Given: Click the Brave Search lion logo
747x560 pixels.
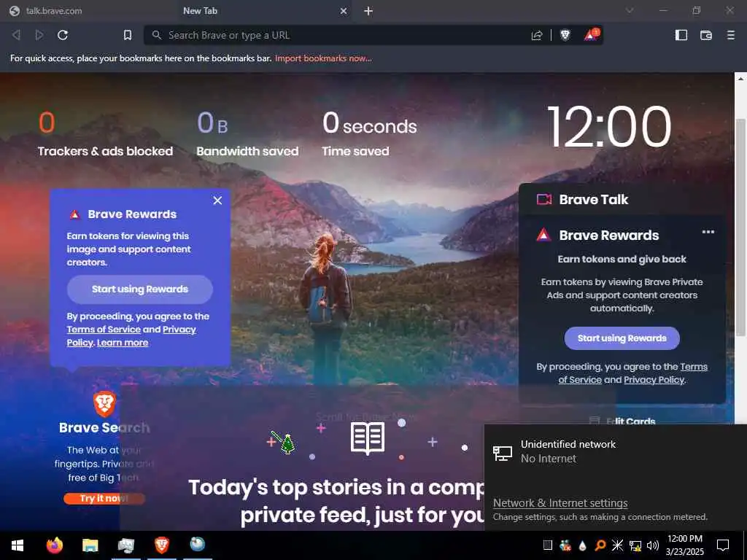Looking at the screenshot, I should [104, 404].
